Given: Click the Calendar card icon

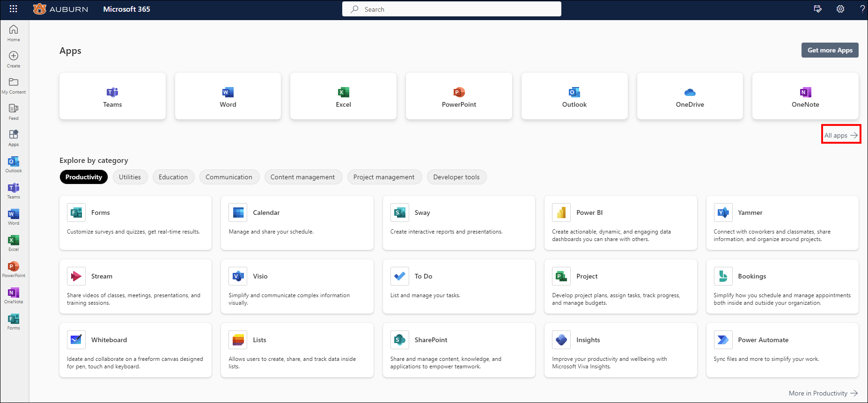Looking at the screenshot, I should point(238,212).
